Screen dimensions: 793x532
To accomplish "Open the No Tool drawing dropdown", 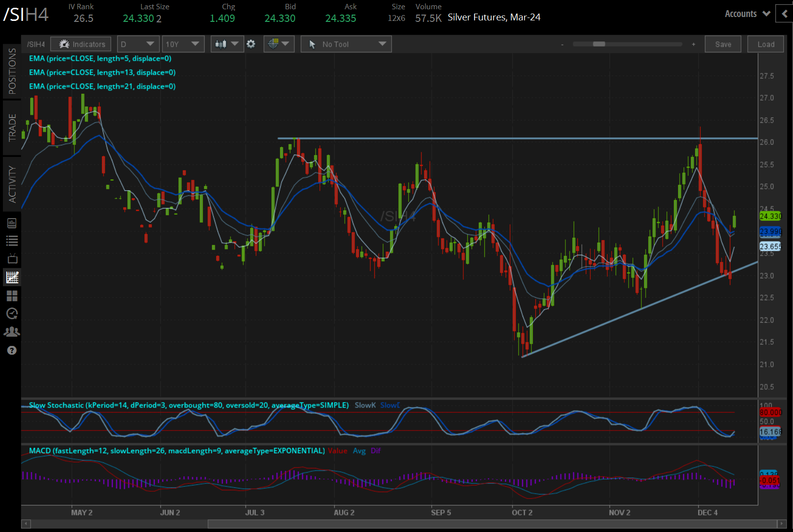I will tap(346, 44).
